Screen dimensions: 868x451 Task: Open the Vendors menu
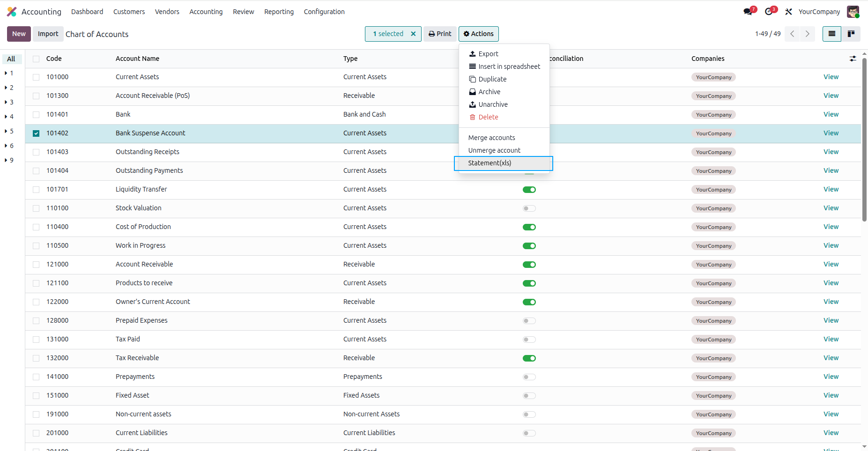pos(167,12)
